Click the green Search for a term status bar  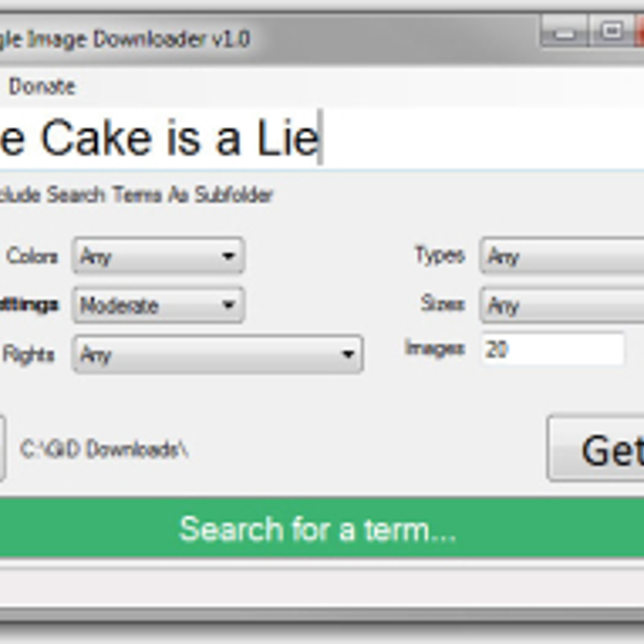point(318,529)
